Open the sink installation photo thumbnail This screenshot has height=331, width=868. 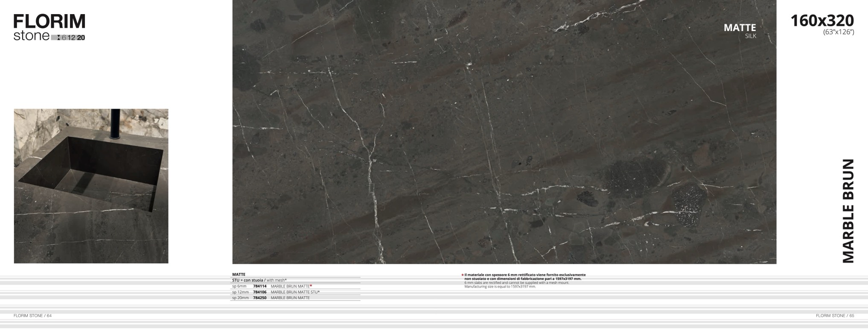tap(91, 186)
